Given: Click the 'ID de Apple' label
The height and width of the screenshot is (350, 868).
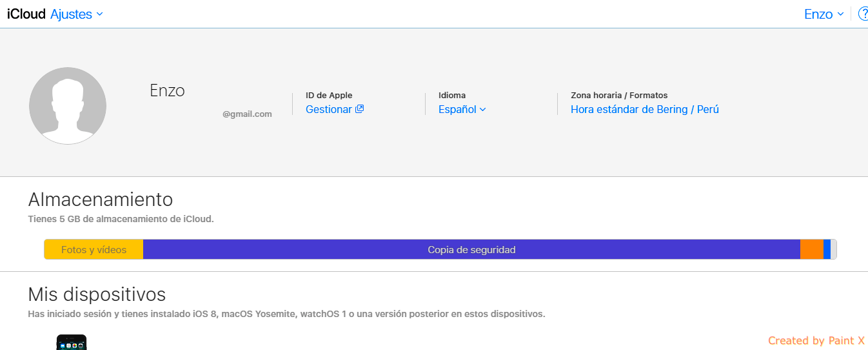Looking at the screenshot, I should pyautogui.click(x=329, y=95).
